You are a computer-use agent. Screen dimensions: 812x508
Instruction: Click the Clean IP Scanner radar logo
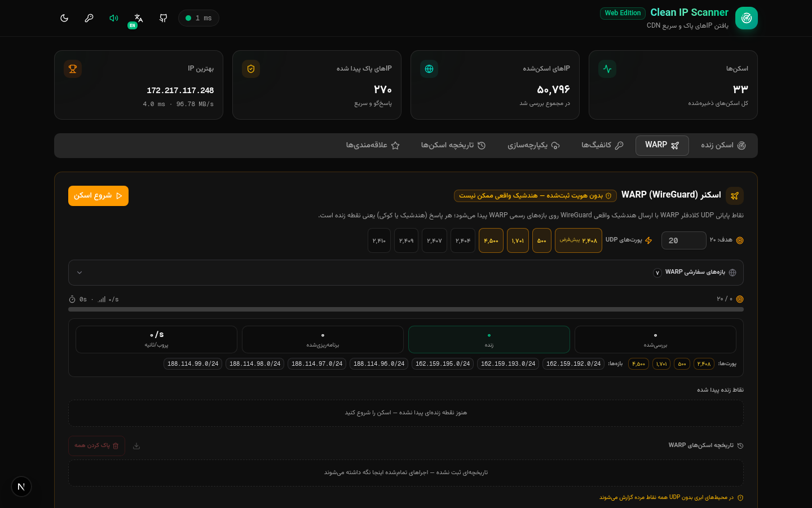coord(747,18)
